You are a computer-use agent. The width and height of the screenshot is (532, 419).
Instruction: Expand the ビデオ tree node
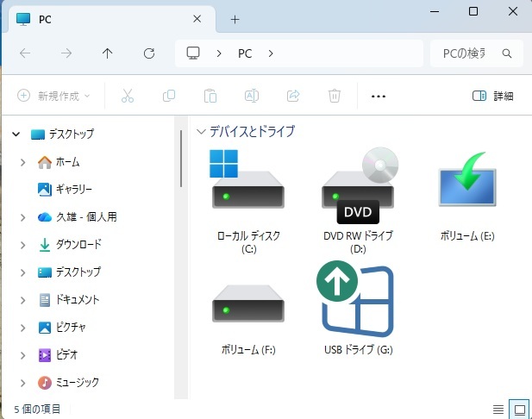[x=22, y=355]
